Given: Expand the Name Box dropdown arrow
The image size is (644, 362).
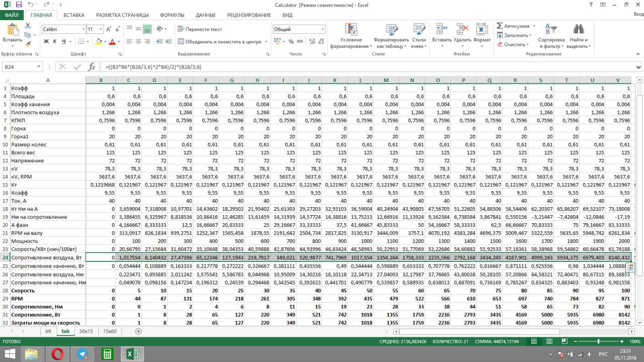Looking at the screenshot, I should (39, 67).
